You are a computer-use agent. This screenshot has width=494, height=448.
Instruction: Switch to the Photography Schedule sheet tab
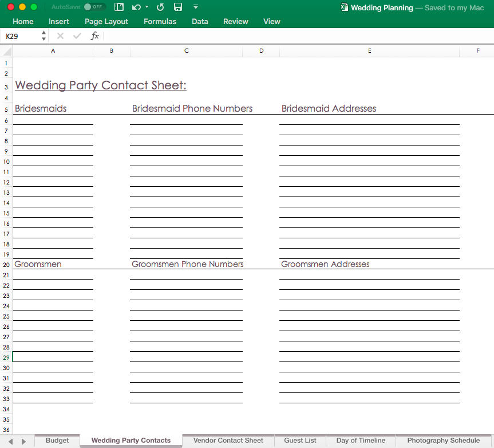(443, 441)
